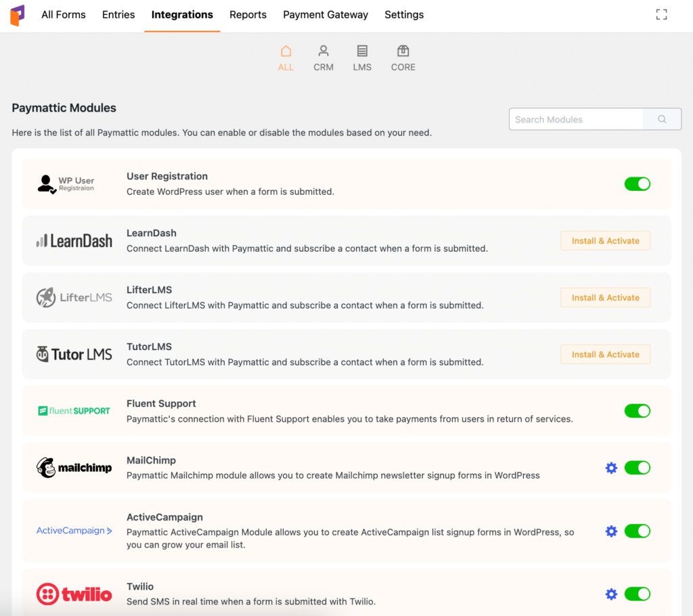Click the LifterLMS logo
Screen dimensions: 693x616
(74, 298)
